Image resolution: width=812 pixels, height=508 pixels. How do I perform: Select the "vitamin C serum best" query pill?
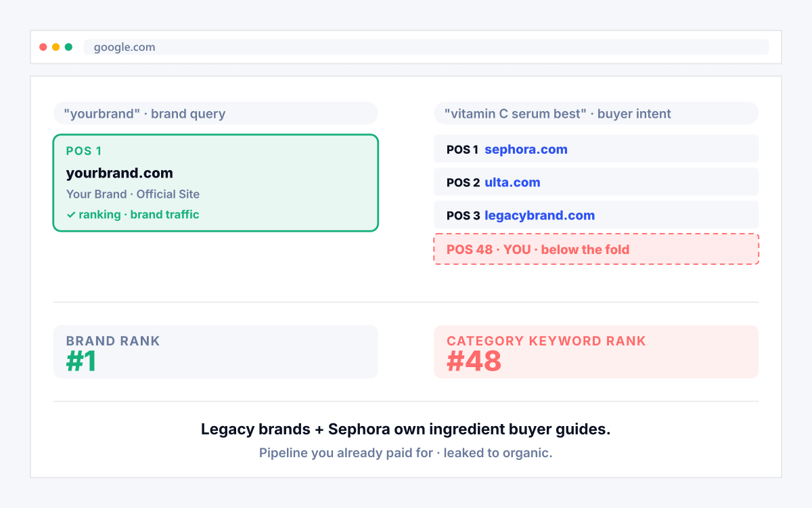click(x=596, y=113)
